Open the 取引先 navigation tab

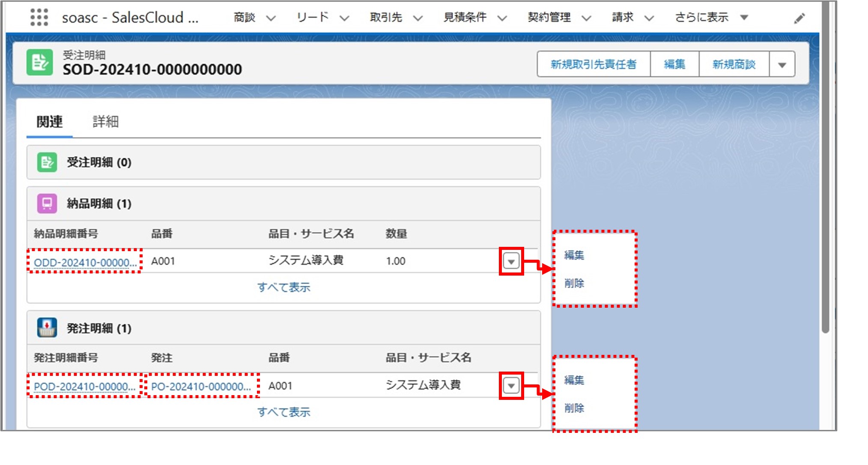pyautogui.click(x=386, y=18)
